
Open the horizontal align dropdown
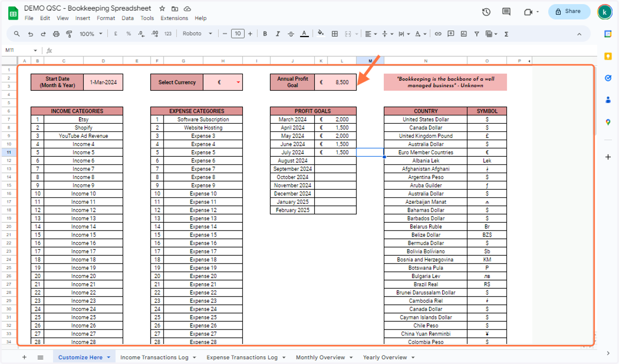tap(370, 34)
